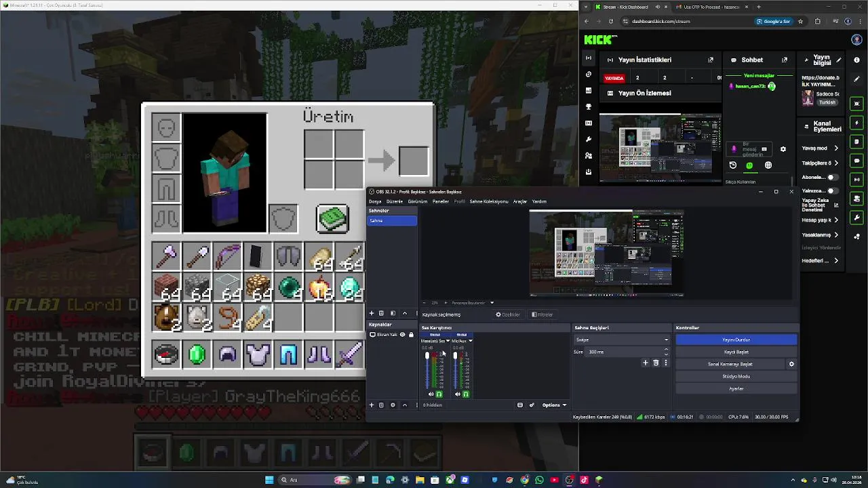The image size is (868, 488).
Task: Click the Kaydı Başlat button
Action: tap(736, 352)
